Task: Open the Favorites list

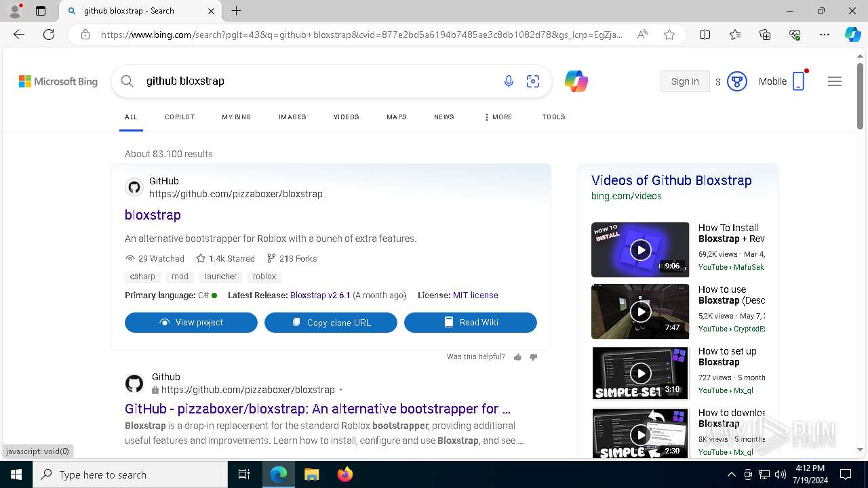Action: point(735,35)
